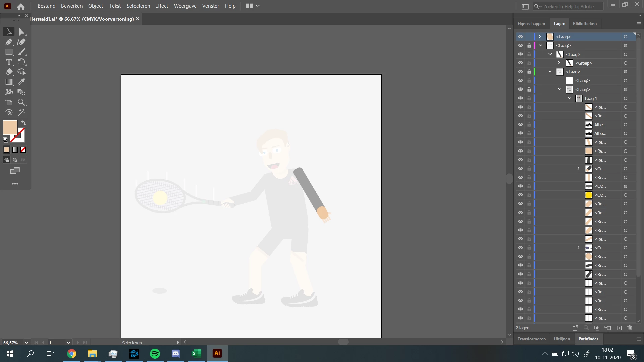The height and width of the screenshot is (362, 644).
Task: Click the Home button
Action: 21,6
